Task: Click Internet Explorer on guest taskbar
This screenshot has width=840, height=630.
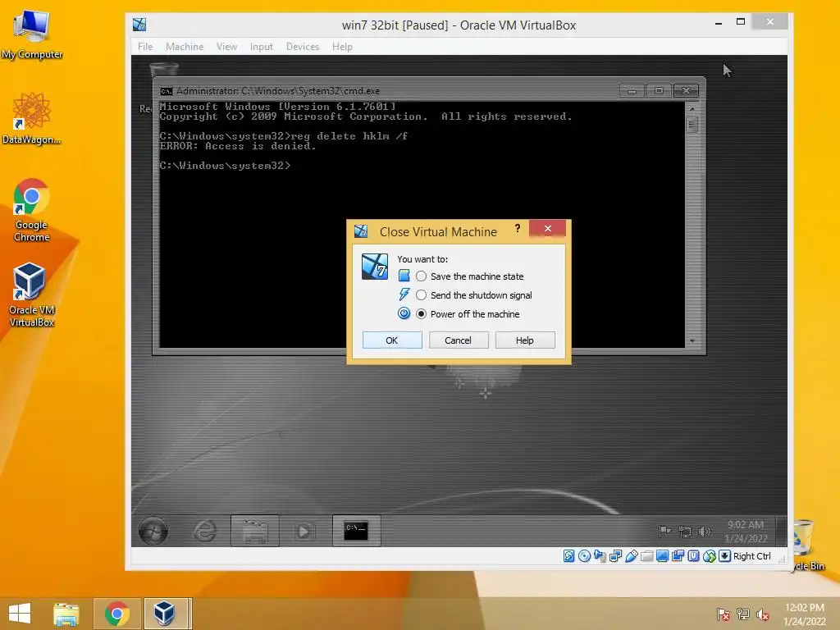Action: pos(204,531)
